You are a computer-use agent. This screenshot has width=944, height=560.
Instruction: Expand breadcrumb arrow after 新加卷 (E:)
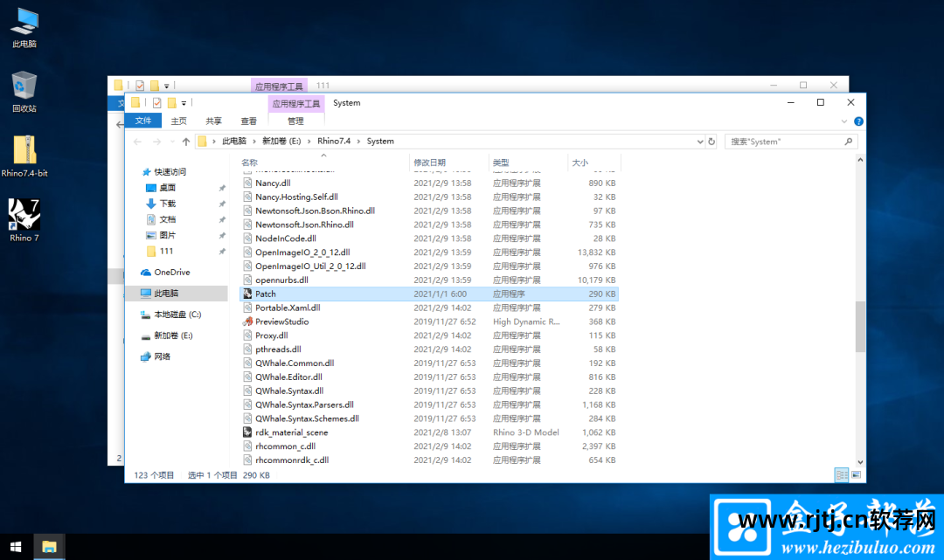point(309,142)
